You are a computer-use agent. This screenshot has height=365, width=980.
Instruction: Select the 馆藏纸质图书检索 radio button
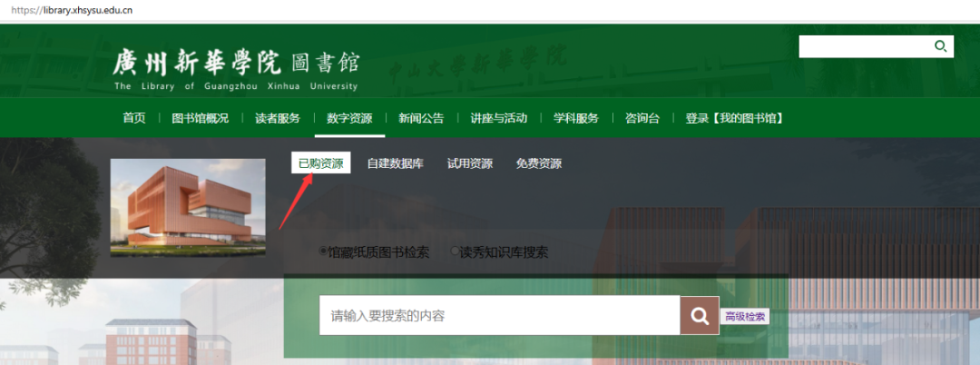point(323,252)
